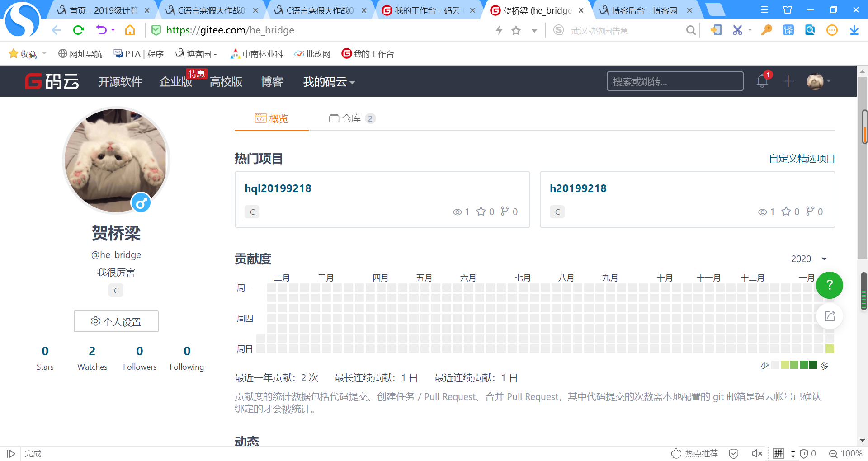
Task: Click the browser search box
Action: tap(624, 30)
